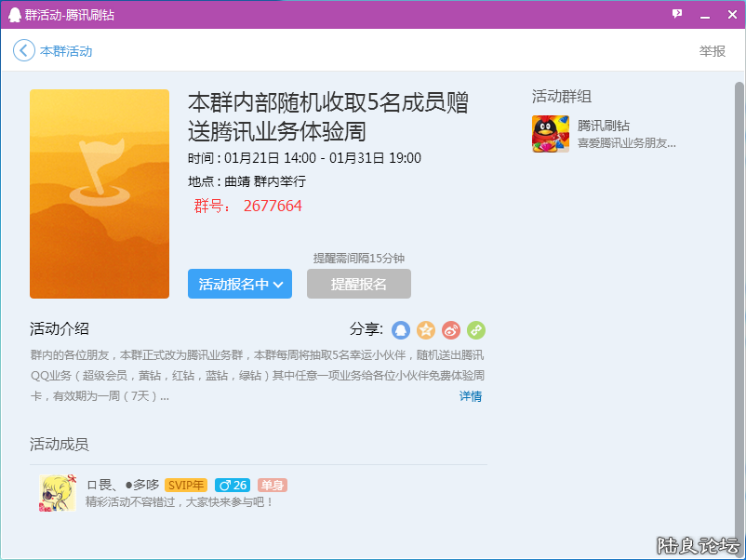The height and width of the screenshot is (560, 746).
Task: Click the 单身 status tag
Action: (x=271, y=485)
